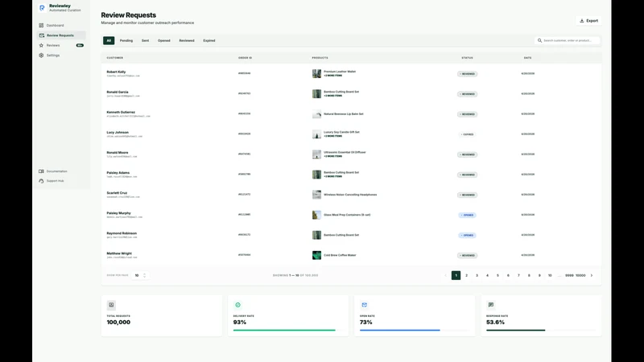This screenshot has width=644, height=362.
Task: Click the Settings gear icon
Action: 41,55
